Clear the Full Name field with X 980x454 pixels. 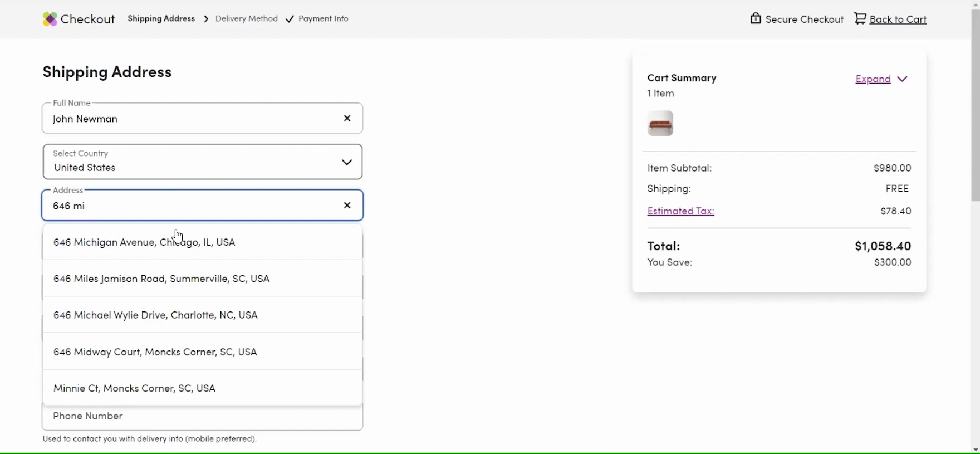click(x=347, y=118)
